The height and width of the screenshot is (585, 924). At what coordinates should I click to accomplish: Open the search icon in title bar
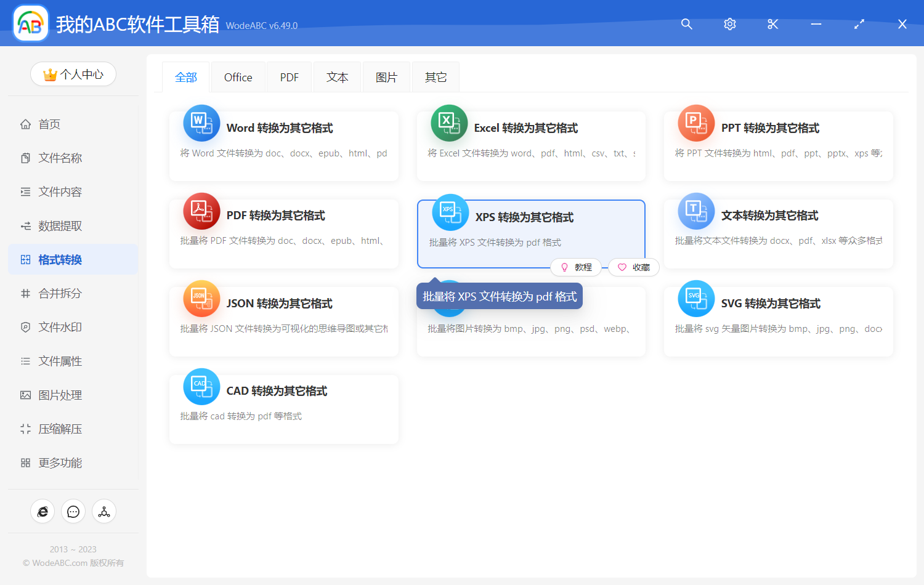point(686,24)
